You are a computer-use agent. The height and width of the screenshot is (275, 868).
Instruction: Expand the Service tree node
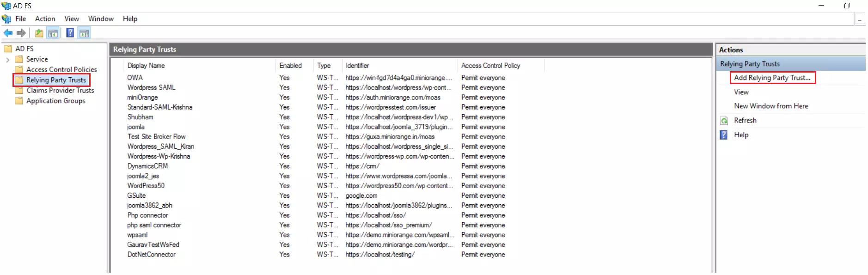(x=7, y=60)
